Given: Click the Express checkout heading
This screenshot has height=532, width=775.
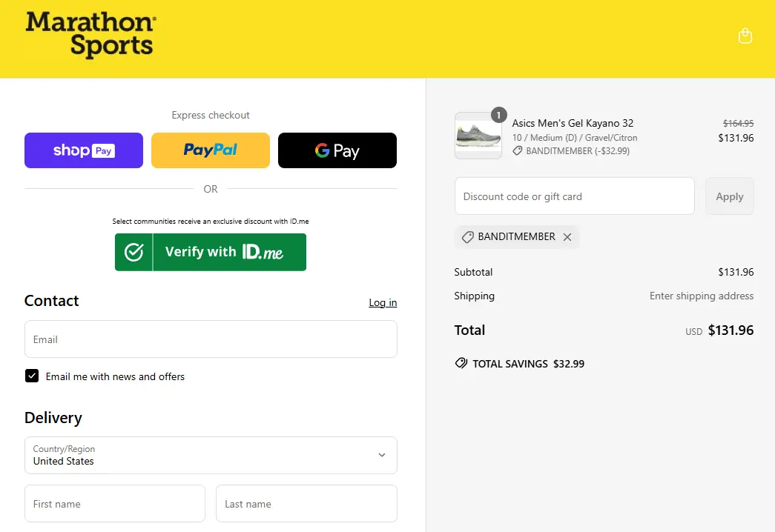Looking at the screenshot, I should [x=211, y=115].
